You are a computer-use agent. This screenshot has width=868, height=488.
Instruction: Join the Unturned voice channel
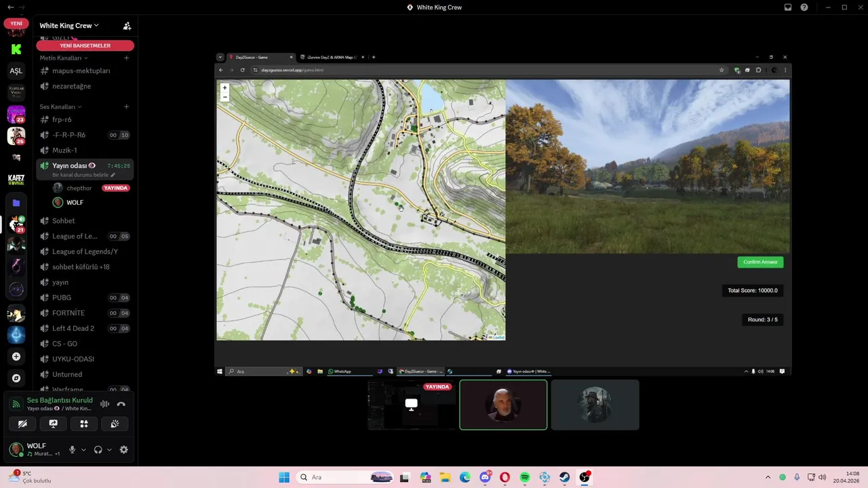pos(85,374)
